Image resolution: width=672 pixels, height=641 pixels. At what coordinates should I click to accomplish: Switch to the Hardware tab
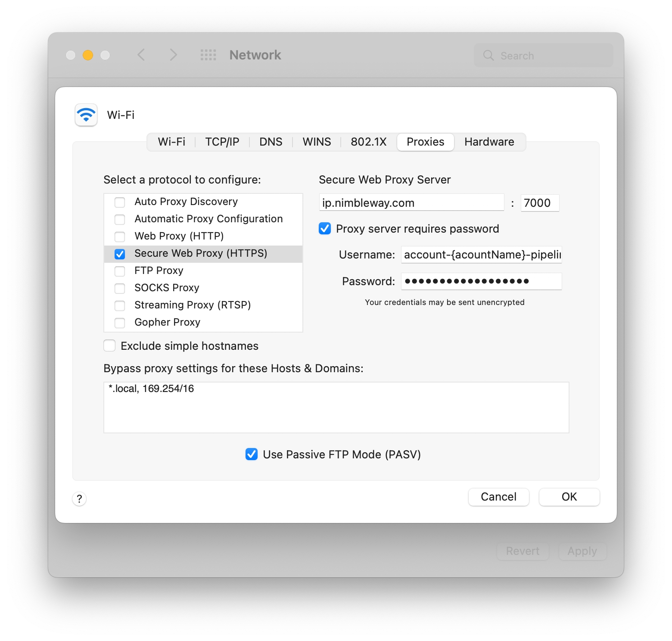(489, 142)
